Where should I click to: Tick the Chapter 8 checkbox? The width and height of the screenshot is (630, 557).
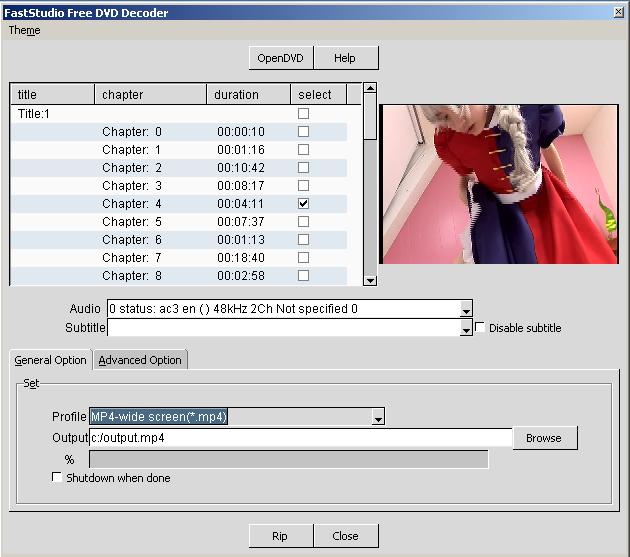click(303, 276)
